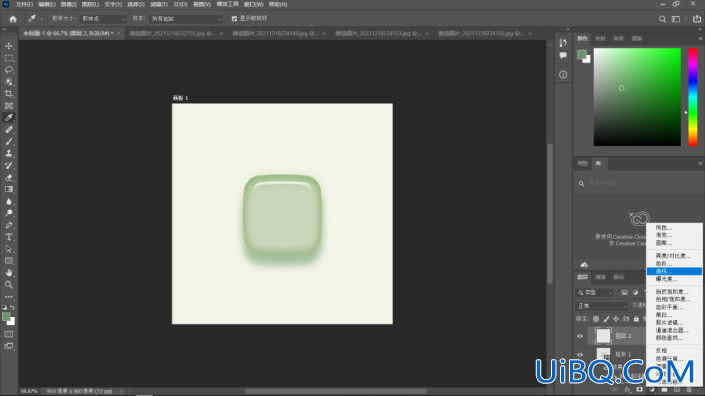This screenshot has height=396, width=705.
Task: Select the Brush tool
Action: (9, 141)
